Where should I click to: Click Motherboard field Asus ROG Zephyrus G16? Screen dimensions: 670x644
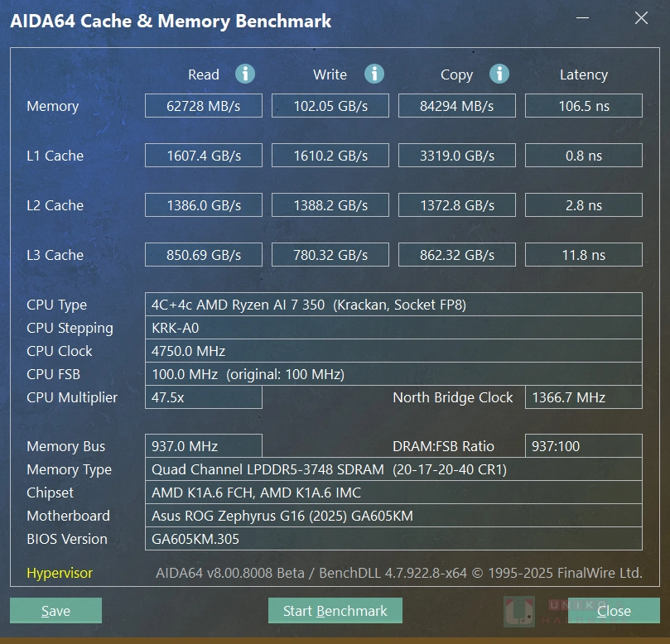393,516
